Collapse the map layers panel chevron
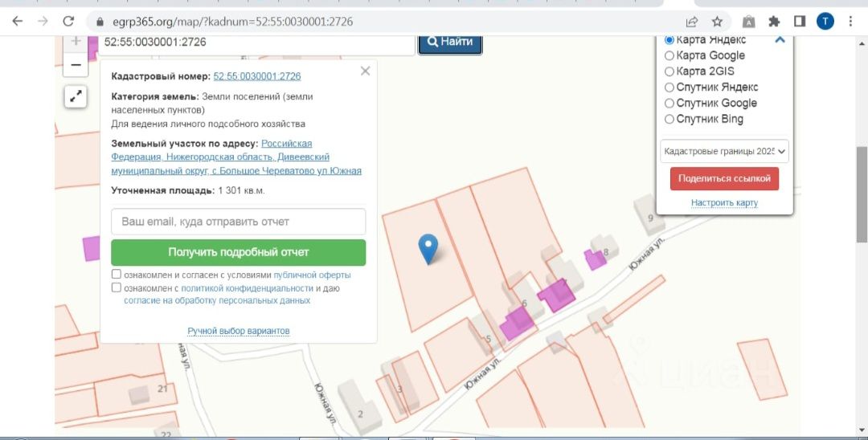This screenshot has width=868, height=440. coord(779,39)
